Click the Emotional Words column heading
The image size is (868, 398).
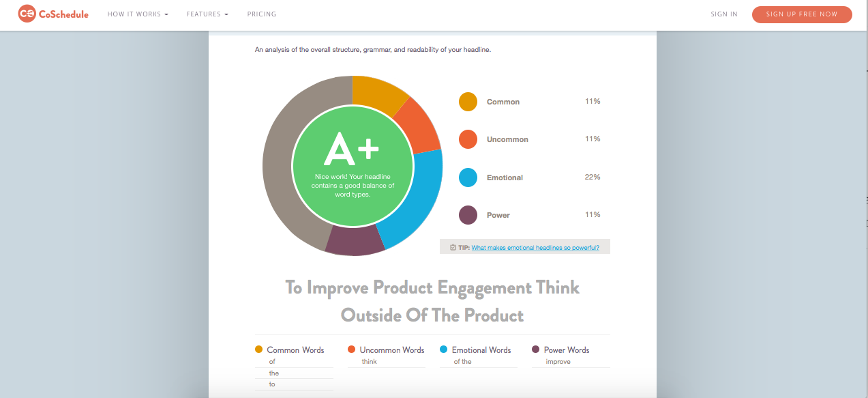point(481,350)
